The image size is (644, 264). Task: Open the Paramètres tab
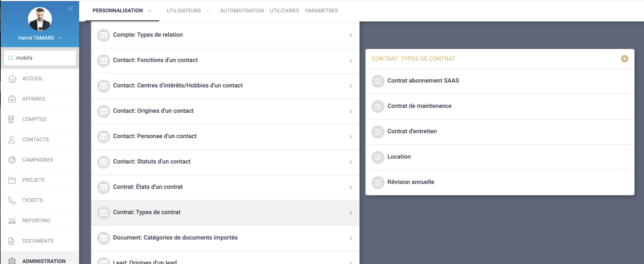(321, 11)
